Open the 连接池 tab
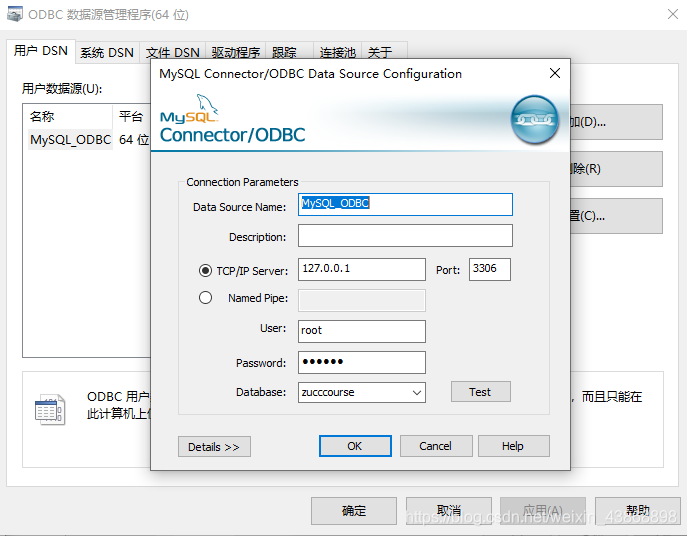 337,53
